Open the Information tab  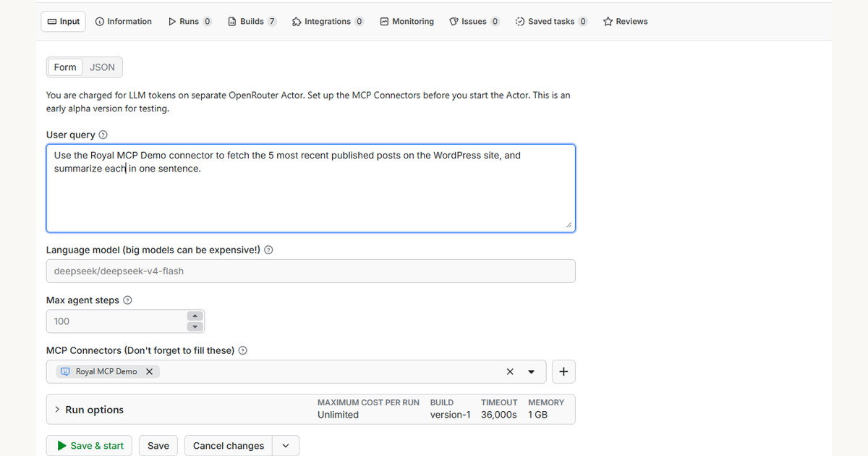[x=124, y=22]
